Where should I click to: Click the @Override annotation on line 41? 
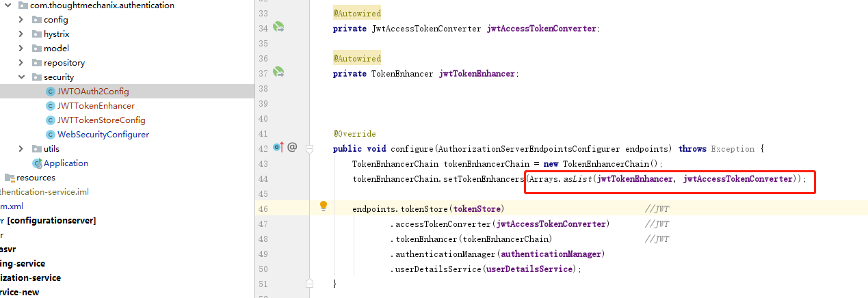pos(354,134)
